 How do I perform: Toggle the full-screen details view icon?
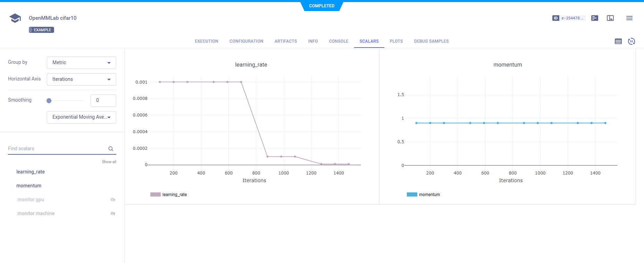(610, 18)
